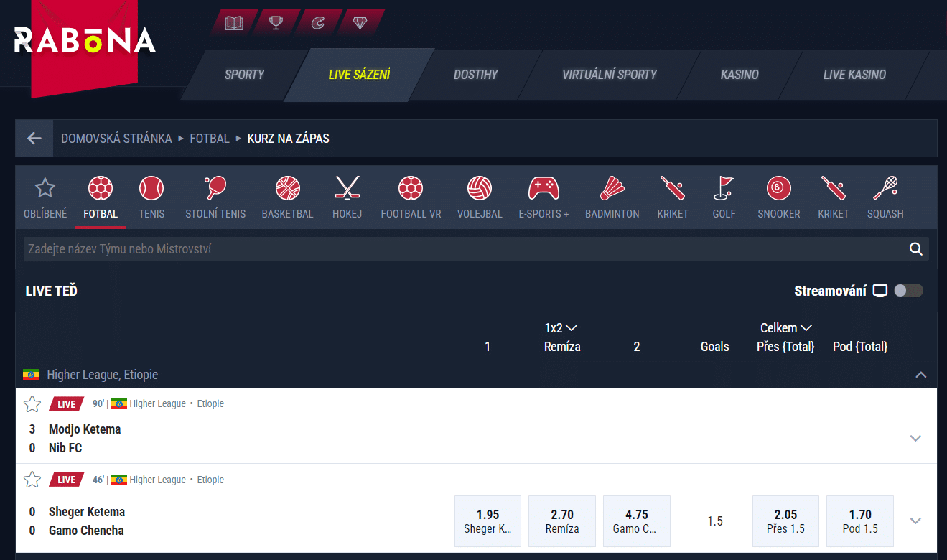Bet on Remíza at 2.70

tap(562, 521)
